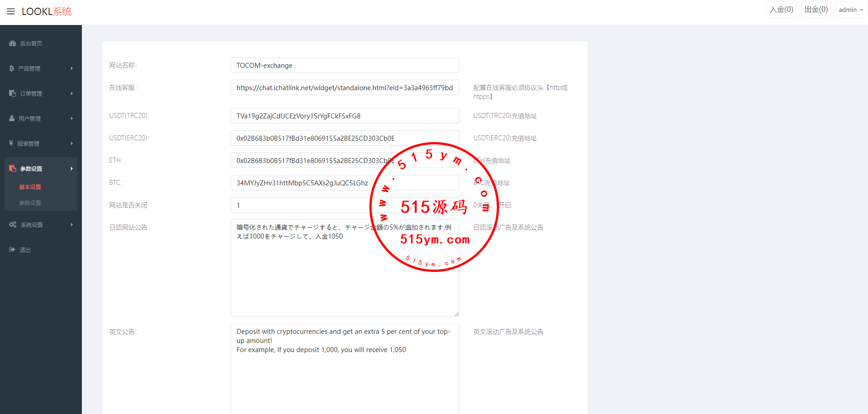Click the bitcoin icon beside 产品管理

pyautogui.click(x=12, y=68)
